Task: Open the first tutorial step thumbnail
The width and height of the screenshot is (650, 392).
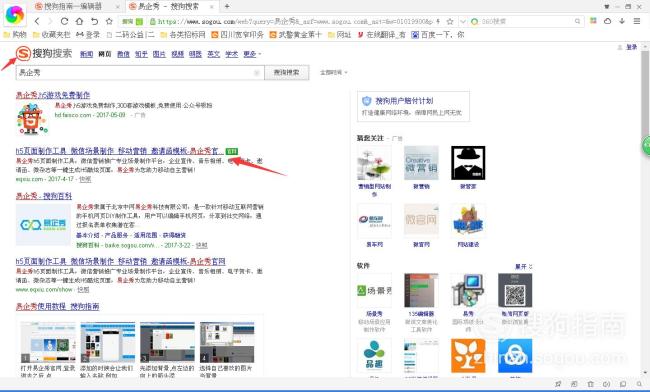Action: pos(48,342)
